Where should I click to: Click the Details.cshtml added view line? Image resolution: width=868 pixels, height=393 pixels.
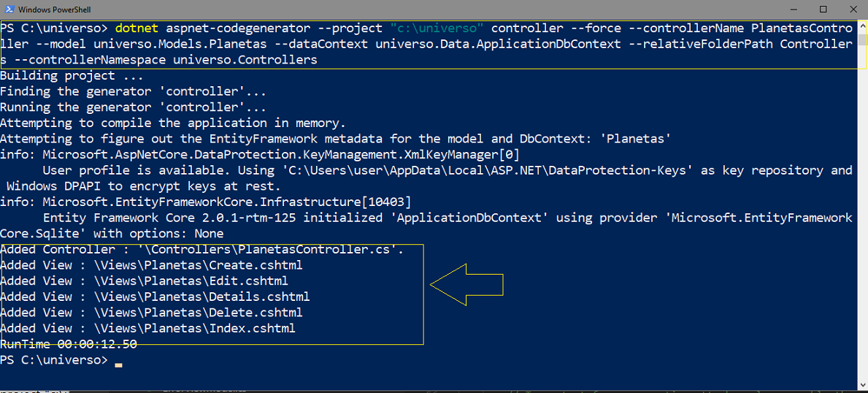click(x=155, y=297)
